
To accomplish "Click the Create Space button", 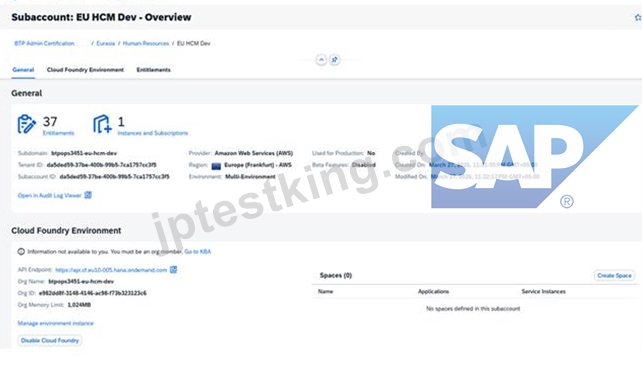I will click(614, 276).
